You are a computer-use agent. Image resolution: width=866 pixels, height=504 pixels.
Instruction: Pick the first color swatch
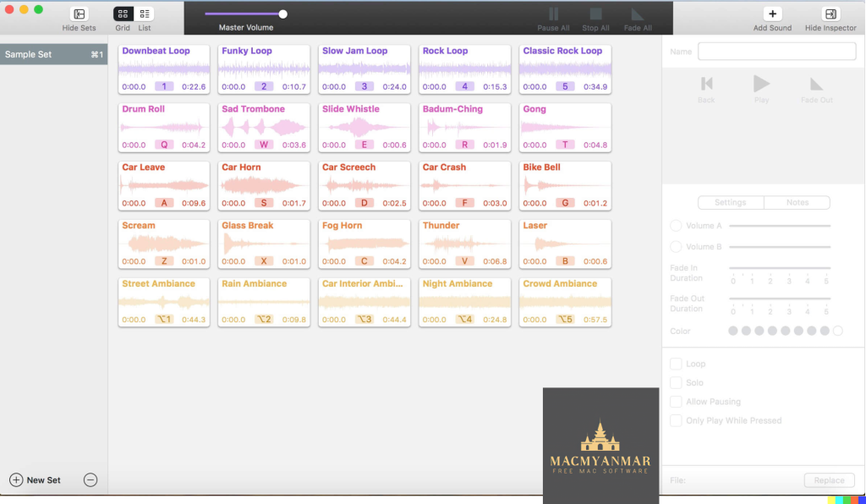click(733, 331)
